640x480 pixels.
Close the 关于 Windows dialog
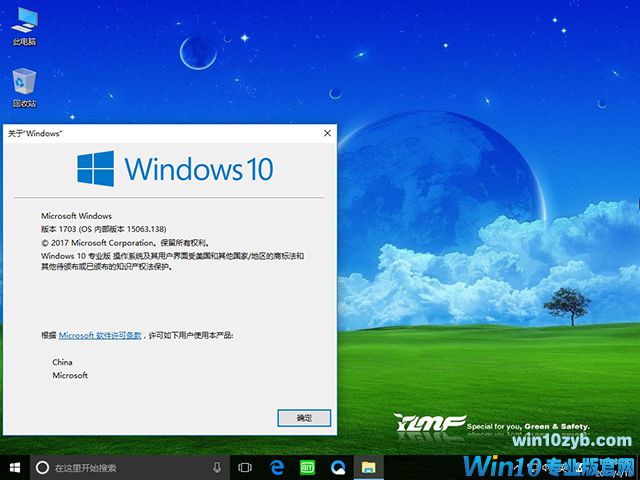click(x=327, y=132)
